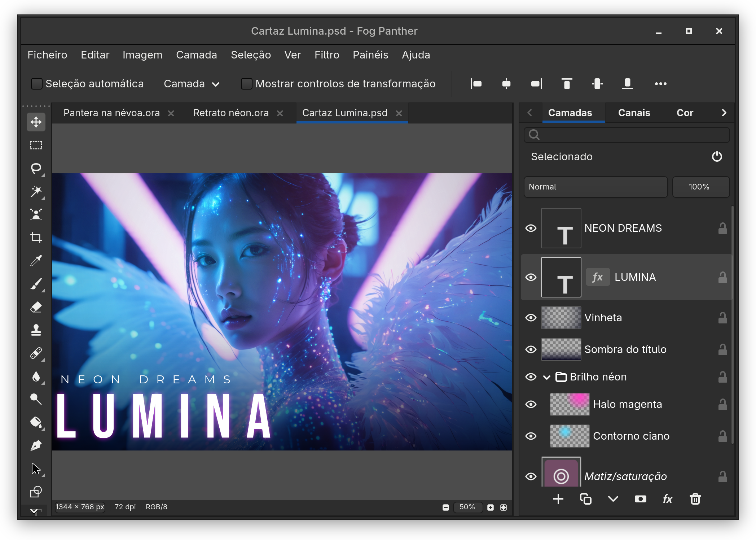The height and width of the screenshot is (540, 756).
Task: Hide the Vinheta layer
Action: click(x=531, y=318)
